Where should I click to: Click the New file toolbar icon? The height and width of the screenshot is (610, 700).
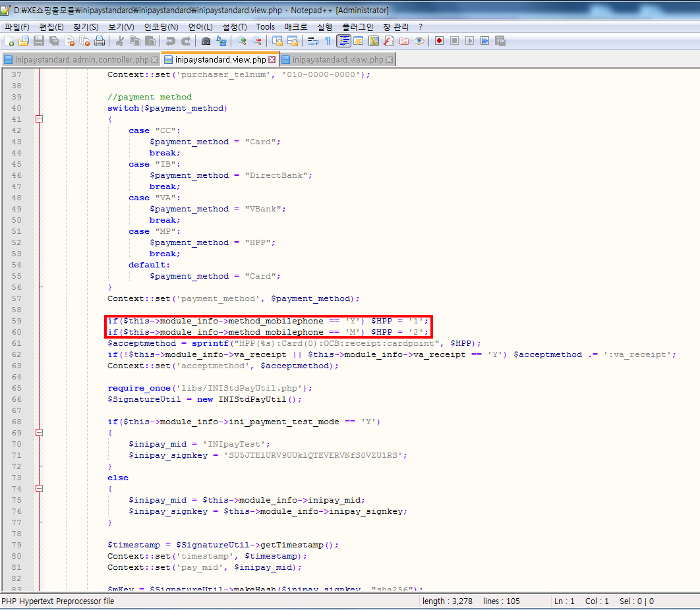pos(9,41)
